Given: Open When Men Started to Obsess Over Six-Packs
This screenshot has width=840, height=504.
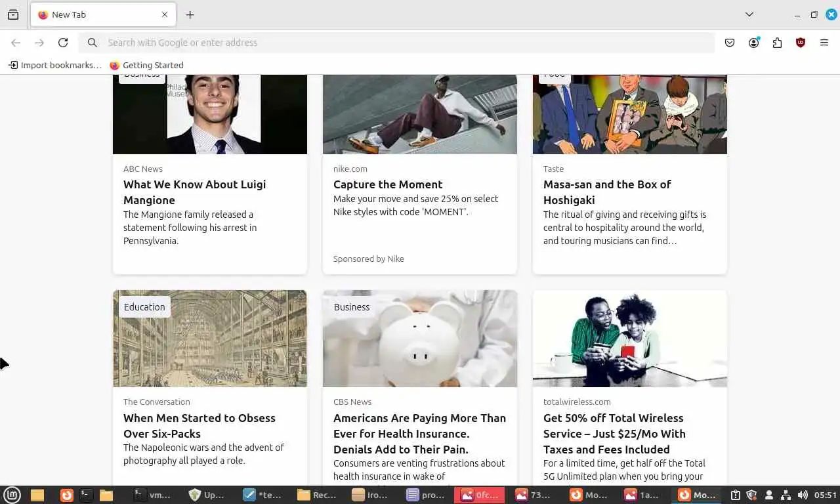Looking at the screenshot, I should 199,426.
